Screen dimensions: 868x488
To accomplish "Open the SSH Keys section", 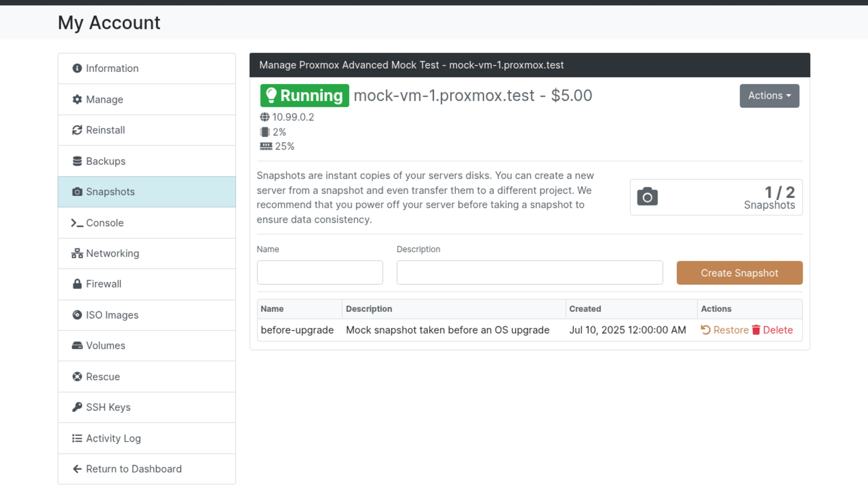I will [x=147, y=407].
